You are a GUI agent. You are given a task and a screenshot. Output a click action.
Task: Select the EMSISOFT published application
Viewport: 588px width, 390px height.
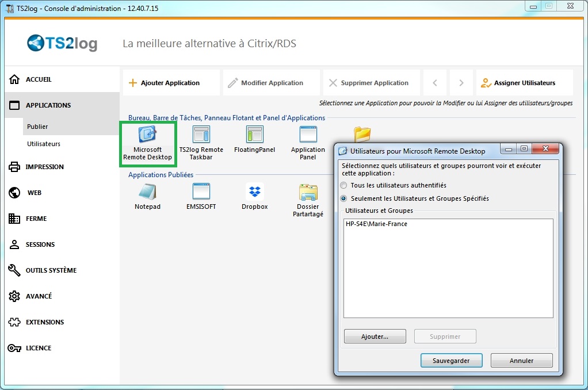pyautogui.click(x=201, y=197)
